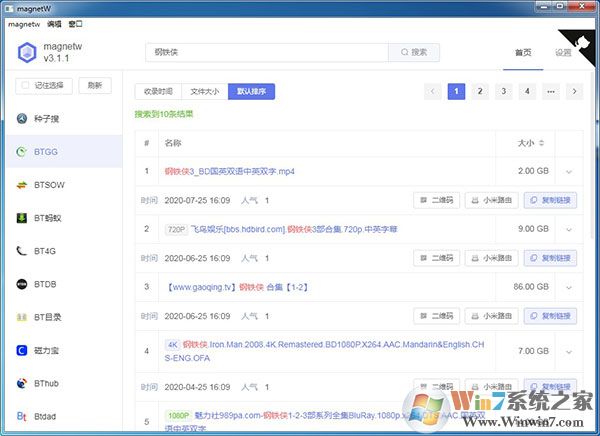Click the magnetw hexagon logo
Screen dimensions: 600x436
coord(27,52)
